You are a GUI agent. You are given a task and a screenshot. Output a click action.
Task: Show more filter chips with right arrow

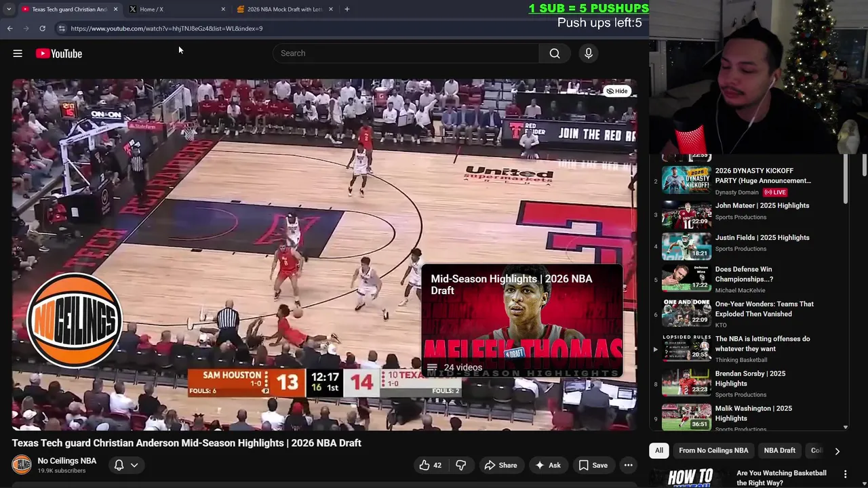[x=837, y=451]
